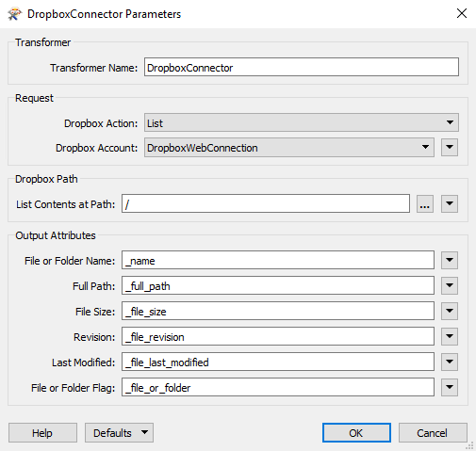
Task: Confirm with the OK button
Action: 356,433
